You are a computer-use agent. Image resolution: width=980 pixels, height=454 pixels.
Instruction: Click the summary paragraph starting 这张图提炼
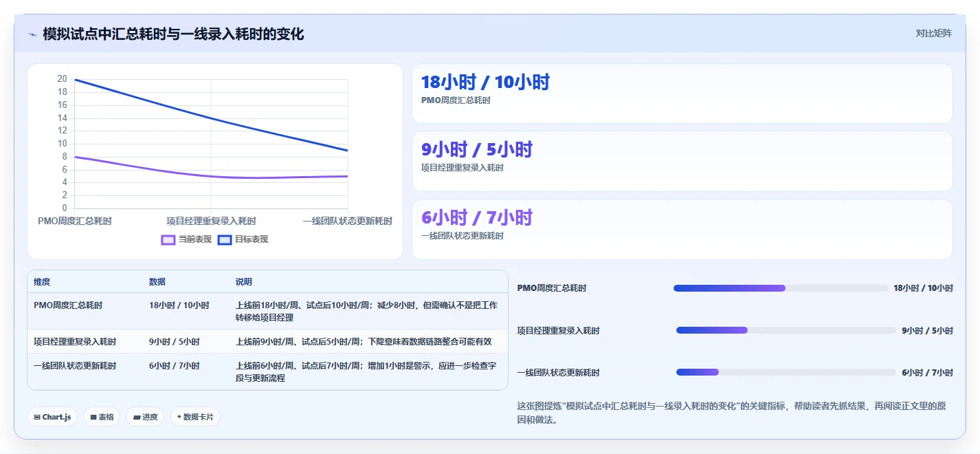[731, 413]
